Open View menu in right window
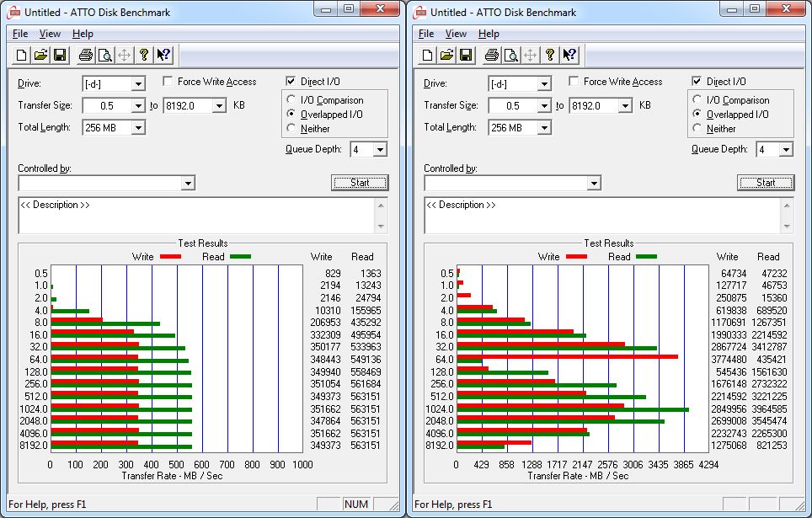Image resolution: width=812 pixels, height=518 pixels. (x=456, y=34)
